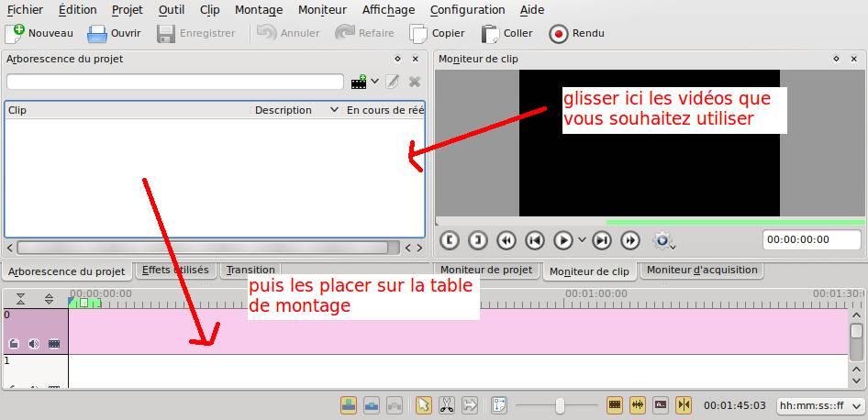Click the fast forward button in clip monitor
Screen dimensions: 868x420
(x=630, y=240)
